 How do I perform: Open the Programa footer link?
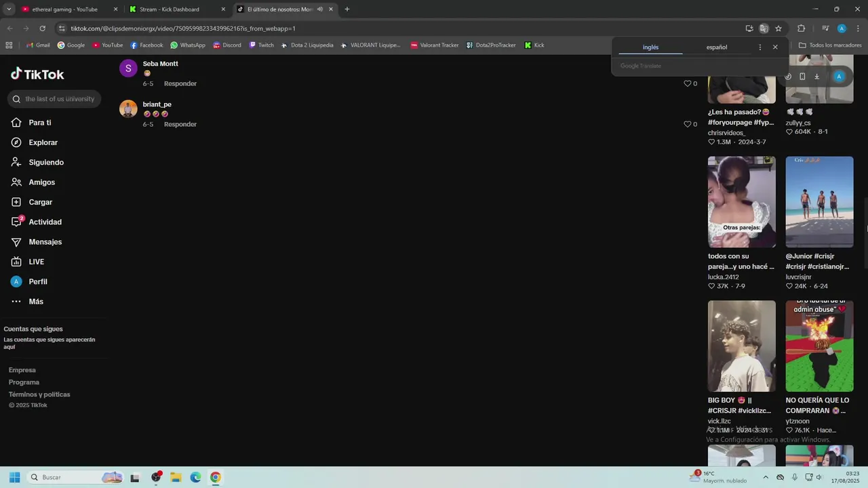click(x=24, y=382)
